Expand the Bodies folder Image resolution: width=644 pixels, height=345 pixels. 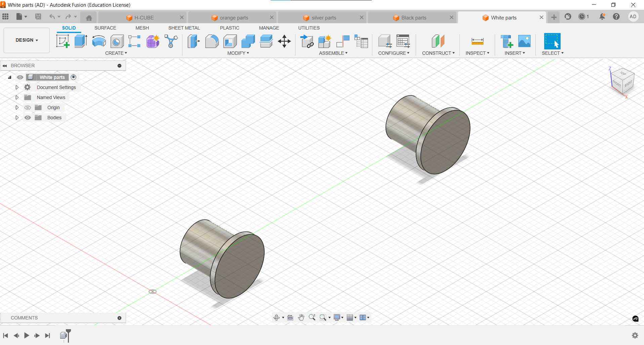(17, 118)
